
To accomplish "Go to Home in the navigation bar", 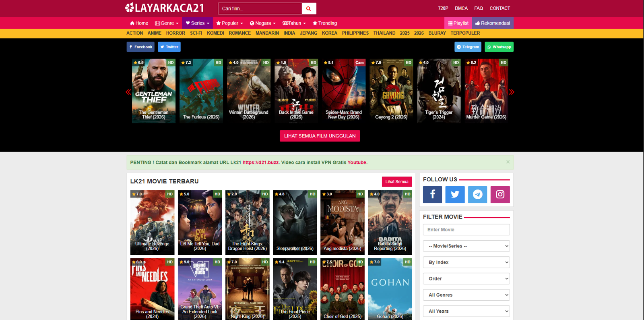I will [139, 23].
